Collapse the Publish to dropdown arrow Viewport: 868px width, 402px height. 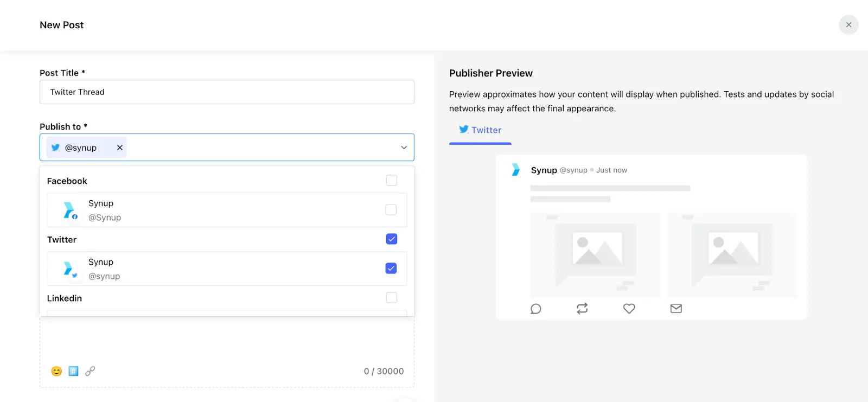[404, 148]
